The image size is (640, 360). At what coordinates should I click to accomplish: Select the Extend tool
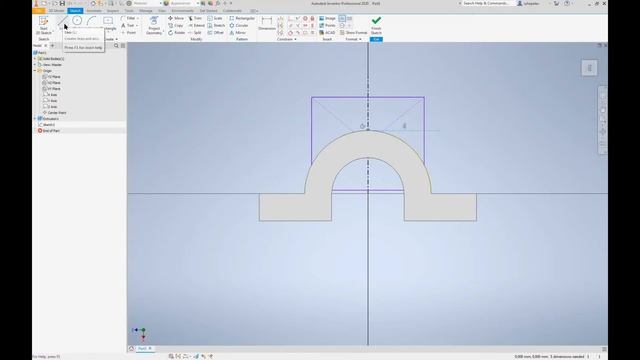(x=196, y=25)
